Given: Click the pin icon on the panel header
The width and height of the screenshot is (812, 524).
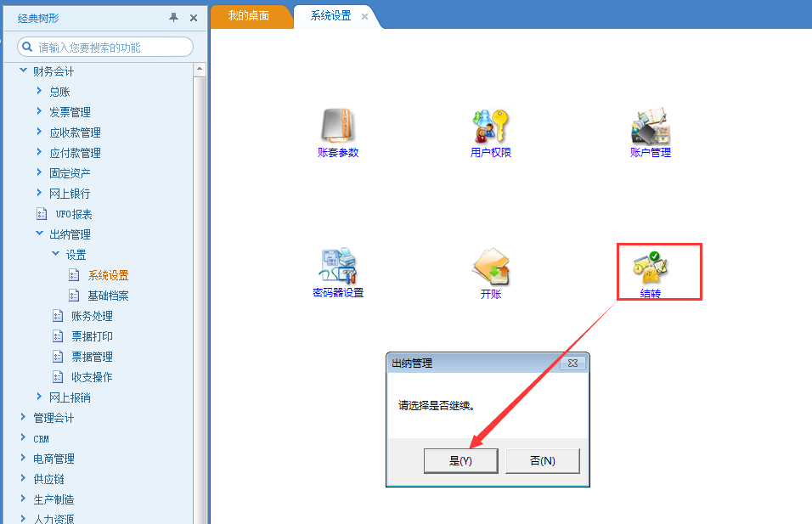Looking at the screenshot, I should click(176, 17).
